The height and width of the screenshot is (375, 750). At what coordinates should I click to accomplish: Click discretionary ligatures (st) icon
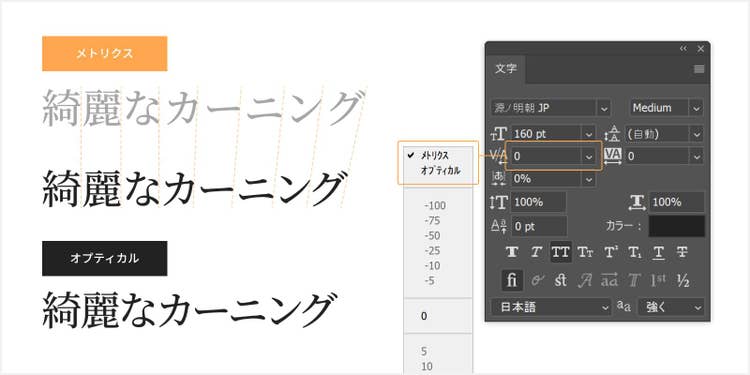tap(561, 281)
